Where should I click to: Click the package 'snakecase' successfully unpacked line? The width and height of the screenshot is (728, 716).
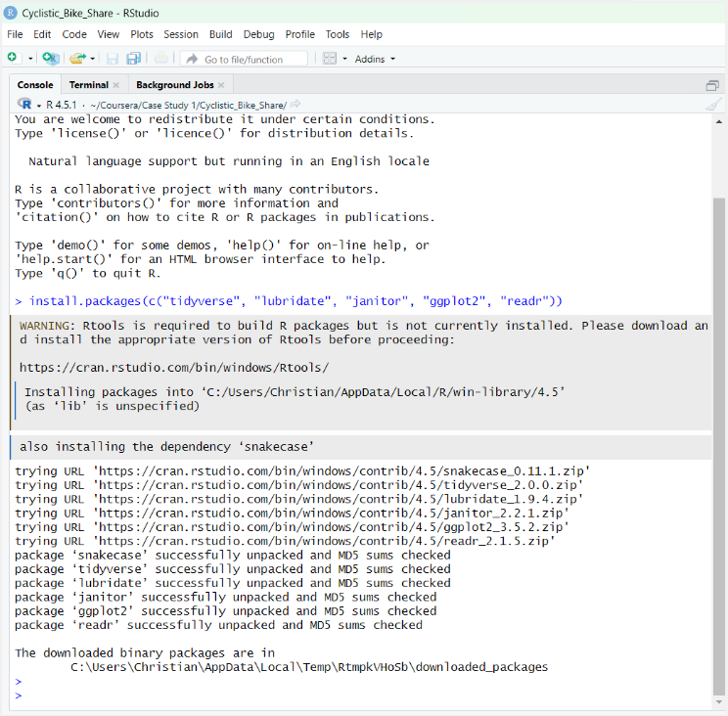click(233, 555)
